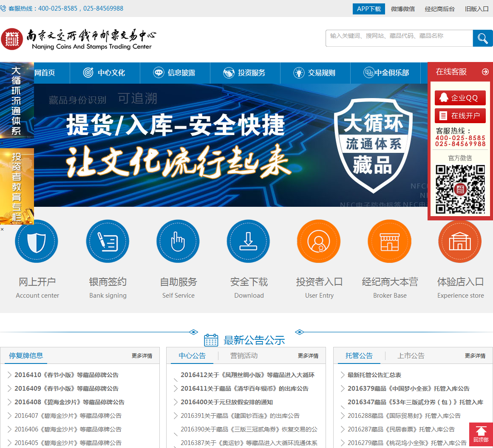Open the 安全下载 download icon
This screenshot has width=493, height=448.
click(x=249, y=242)
